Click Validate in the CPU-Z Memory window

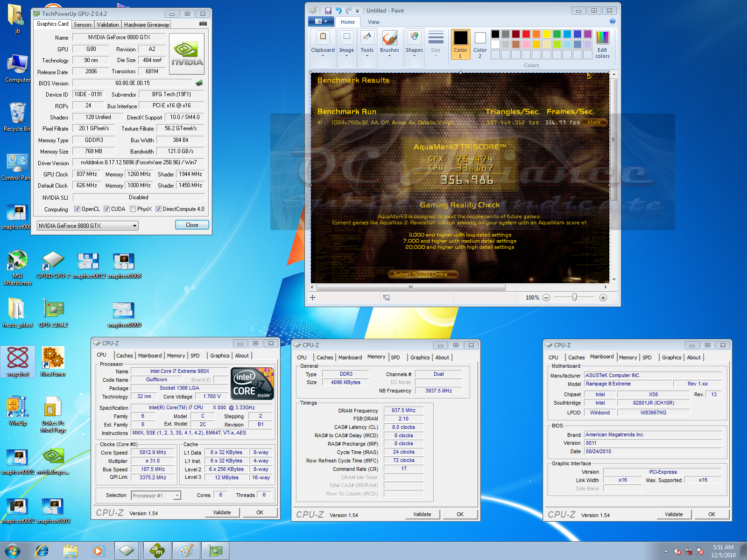tap(422, 514)
